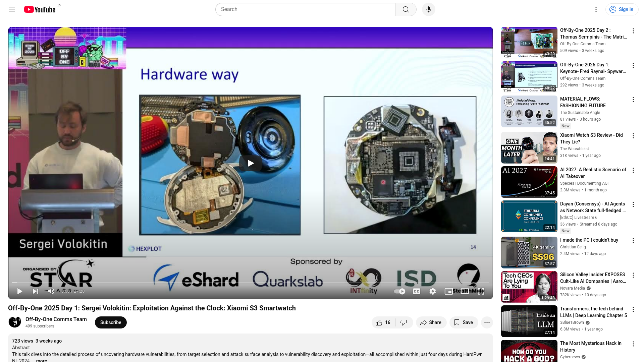Open options menu for I made the PC
Image resolution: width=644 pixels, height=362 pixels.
[633, 241]
